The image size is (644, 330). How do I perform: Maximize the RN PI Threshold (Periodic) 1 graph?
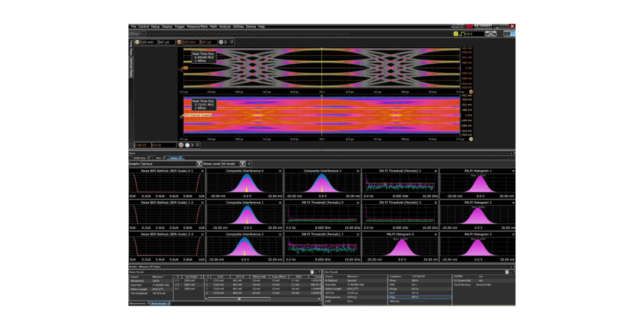click(358, 234)
